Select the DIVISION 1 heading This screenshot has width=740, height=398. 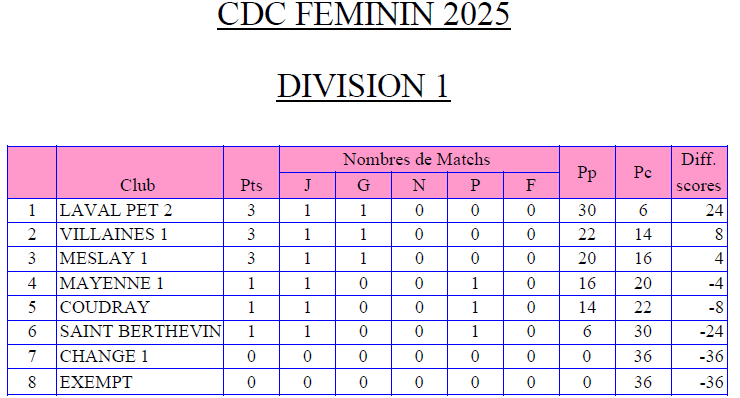(363, 86)
